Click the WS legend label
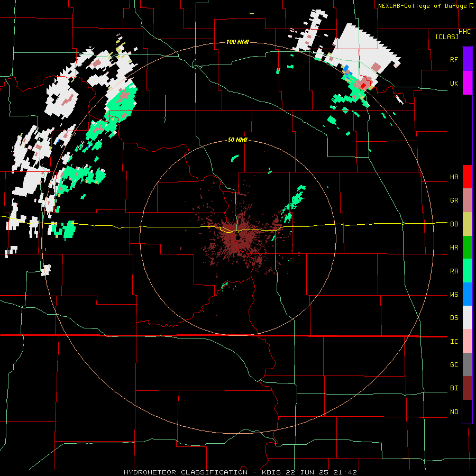Image resolution: width=476 pixels, height=476 pixels. [x=454, y=295]
